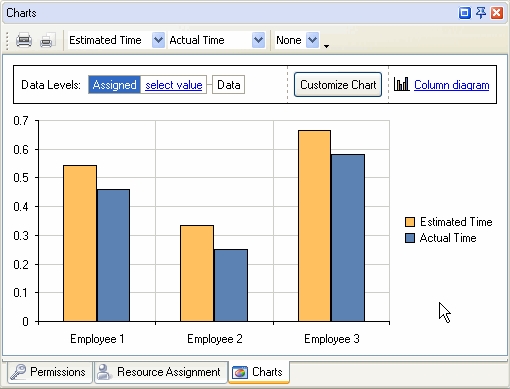Click the print icon in toolbar

point(24,40)
